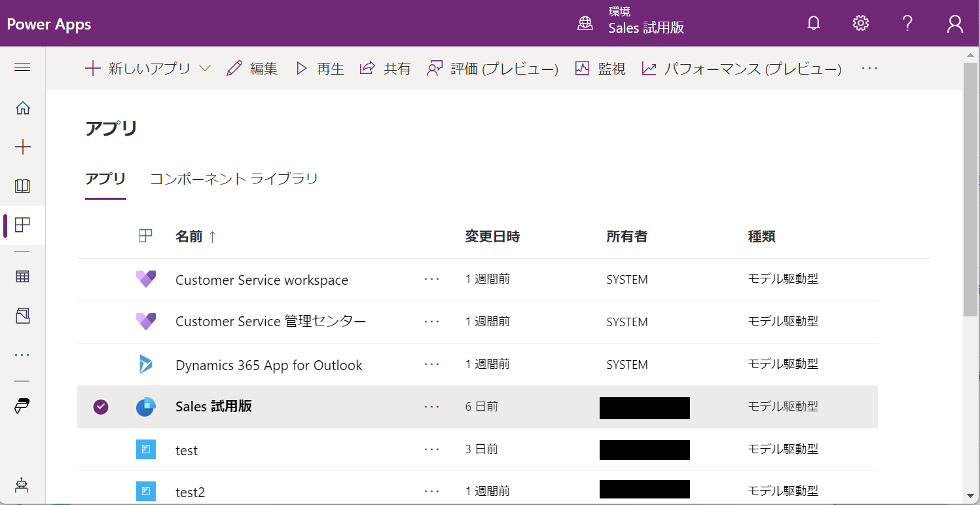The image size is (980, 505).
Task: Open the notifications bell
Action: [814, 24]
